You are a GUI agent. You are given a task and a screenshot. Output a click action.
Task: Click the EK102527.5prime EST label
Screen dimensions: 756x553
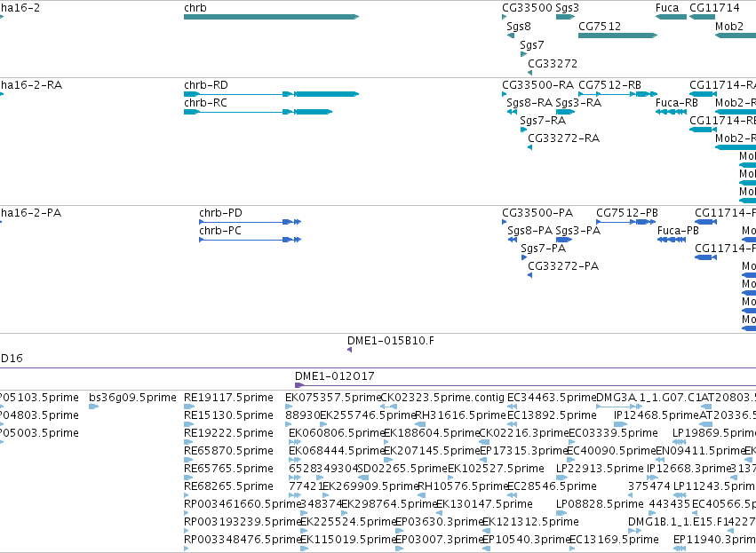tap(496, 469)
